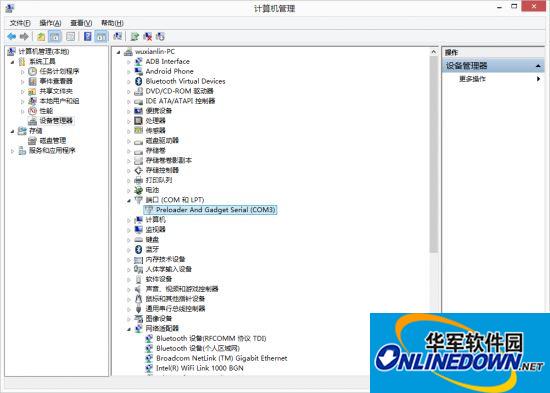Viewport: 550px width, 393px height.
Task: Click the 监视器 monitor icon
Action: point(139,229)
